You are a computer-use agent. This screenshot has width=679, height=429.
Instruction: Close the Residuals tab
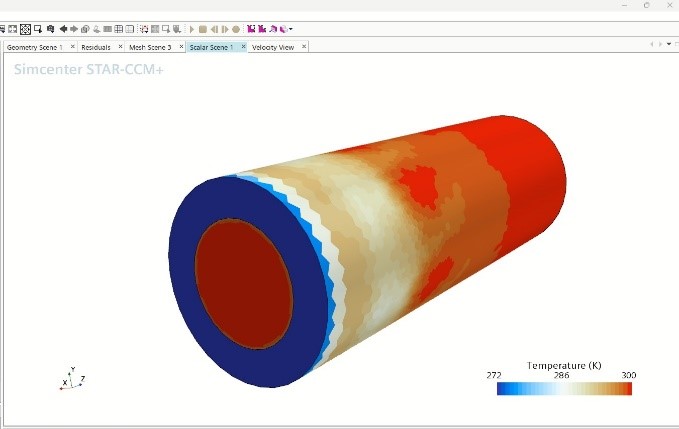click(120, 47)
